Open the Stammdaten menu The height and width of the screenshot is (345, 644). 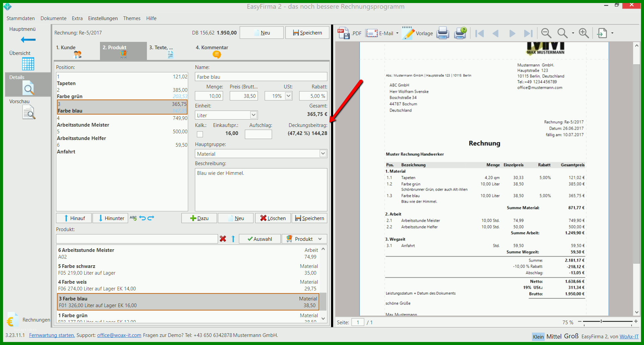point(21,18)
